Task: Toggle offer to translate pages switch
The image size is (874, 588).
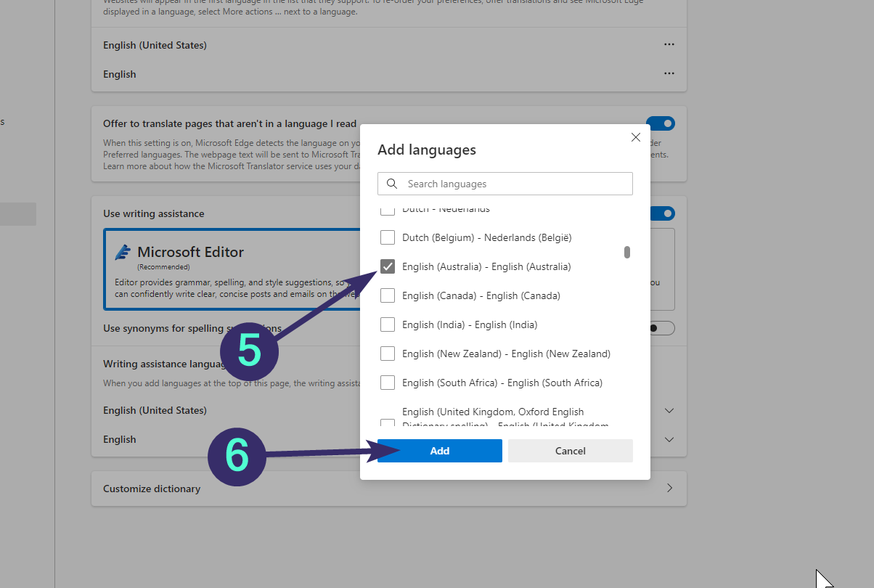Action: coord(661,123)
